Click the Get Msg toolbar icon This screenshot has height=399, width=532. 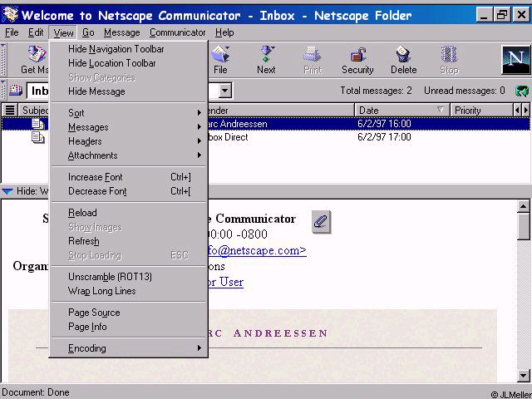(37, 54)
